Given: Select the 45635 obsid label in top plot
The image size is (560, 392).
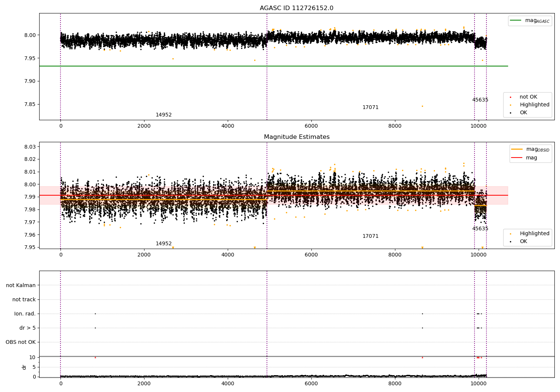Looking at the screenshot, I should tap(480, 100).
